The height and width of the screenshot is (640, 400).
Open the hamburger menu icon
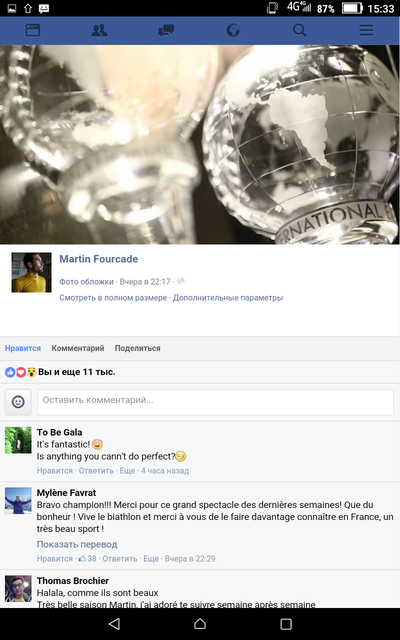point(366,30)
